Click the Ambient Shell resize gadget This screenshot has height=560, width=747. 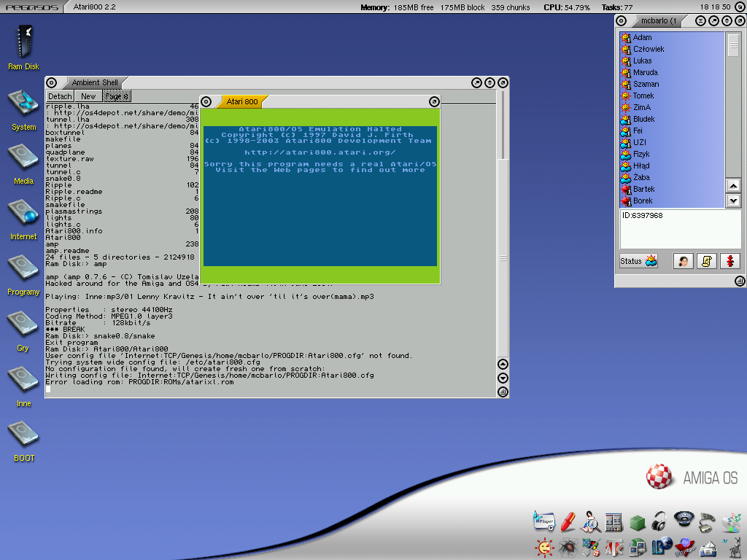[x=503, y=392]
